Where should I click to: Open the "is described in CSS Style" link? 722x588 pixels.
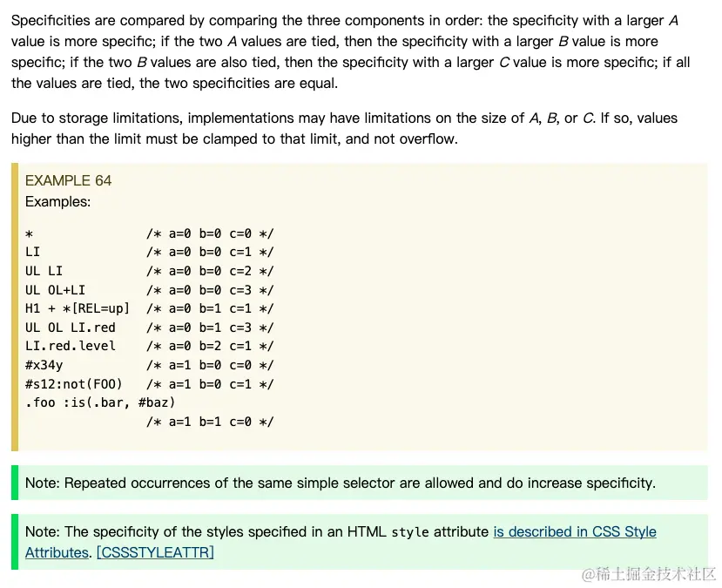pyautogui.click(x=575, y=532)
